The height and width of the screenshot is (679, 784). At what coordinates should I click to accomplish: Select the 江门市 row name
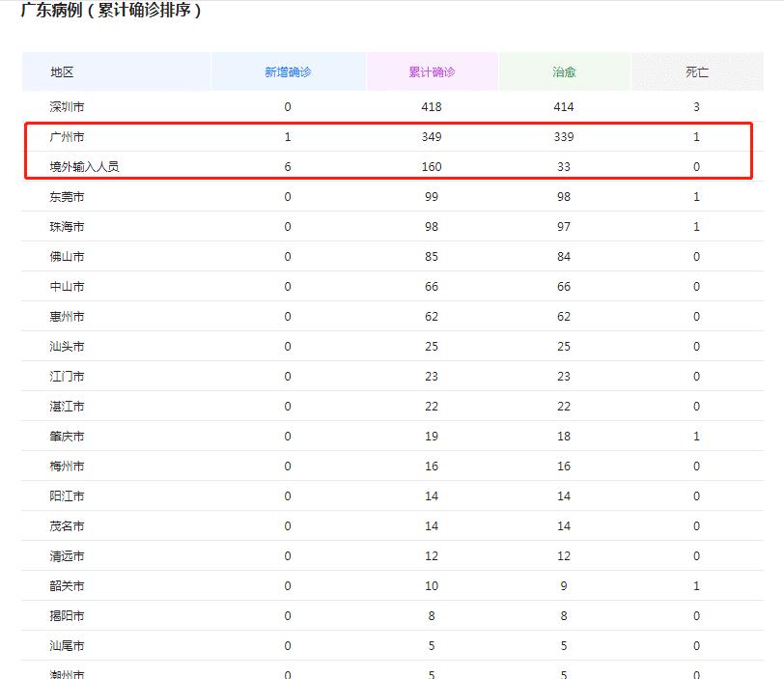coord(67,377)
